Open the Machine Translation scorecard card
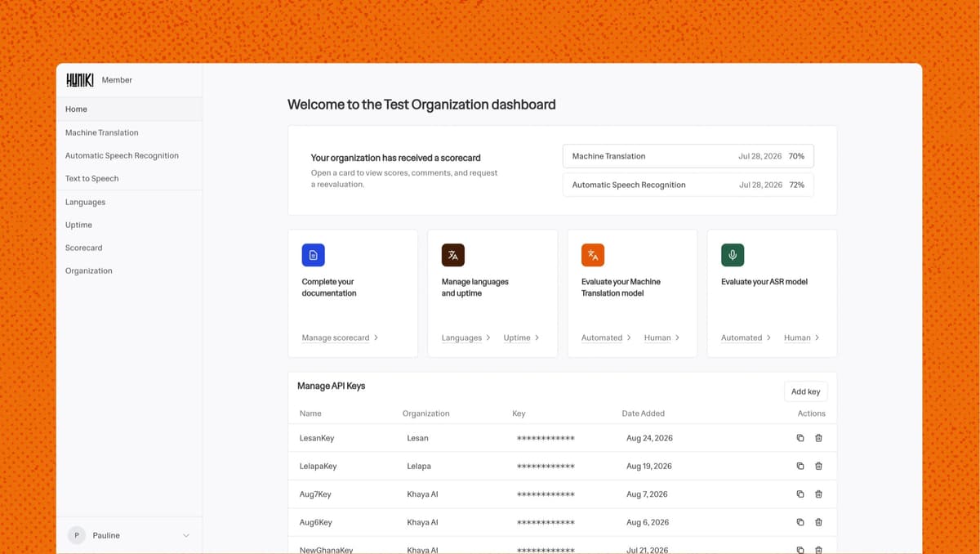The image size is (980, 554). pos(688,156)
